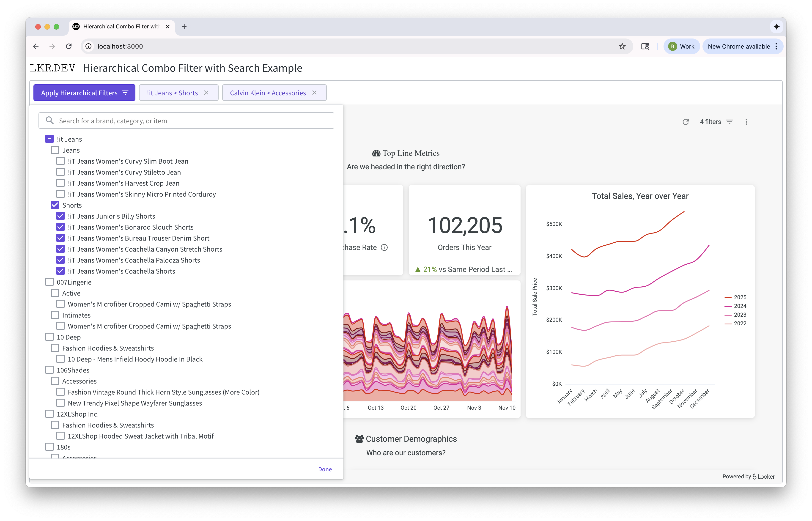812x521 pixels.
Task: Open the Apply Hierarchical Filters dropdown
Action: (84, 93)
